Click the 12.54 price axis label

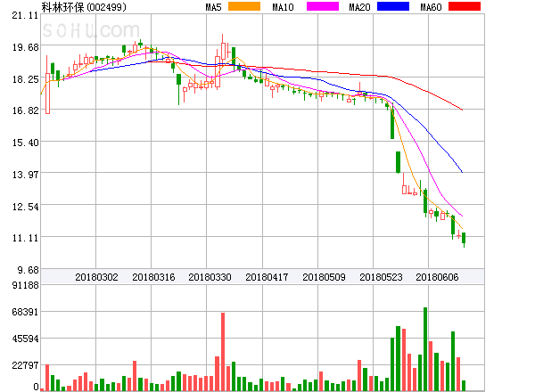25,207
